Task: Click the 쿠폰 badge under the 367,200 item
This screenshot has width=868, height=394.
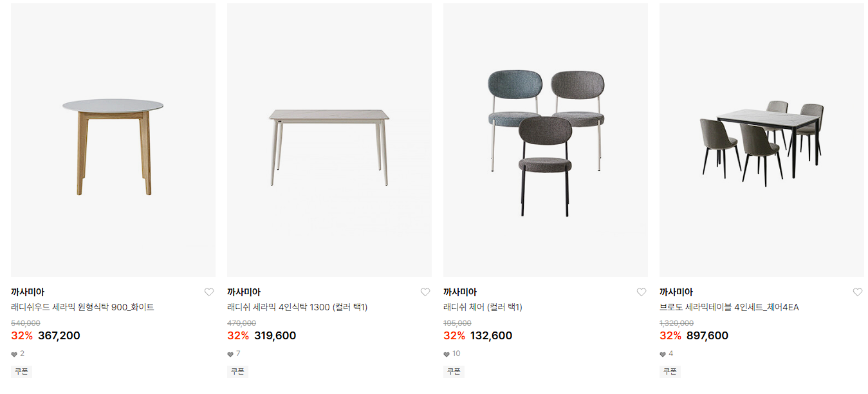Action: (x=21, y=371)
